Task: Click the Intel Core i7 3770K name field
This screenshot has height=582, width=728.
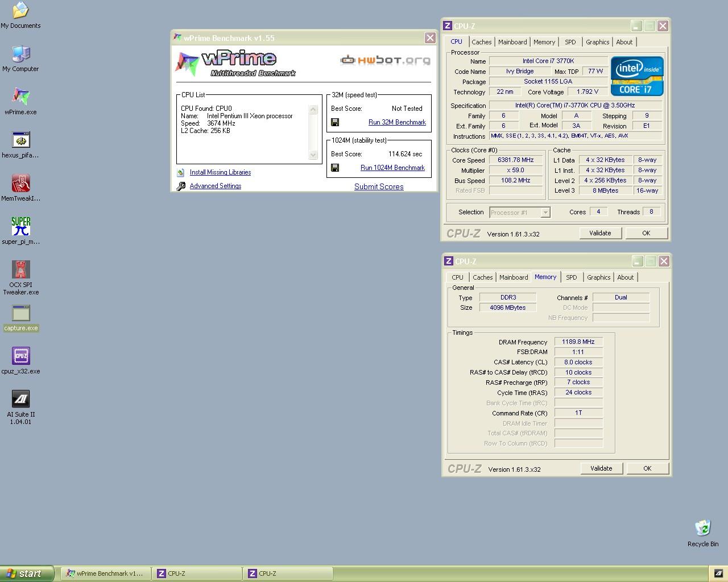Action: [548, 61]
